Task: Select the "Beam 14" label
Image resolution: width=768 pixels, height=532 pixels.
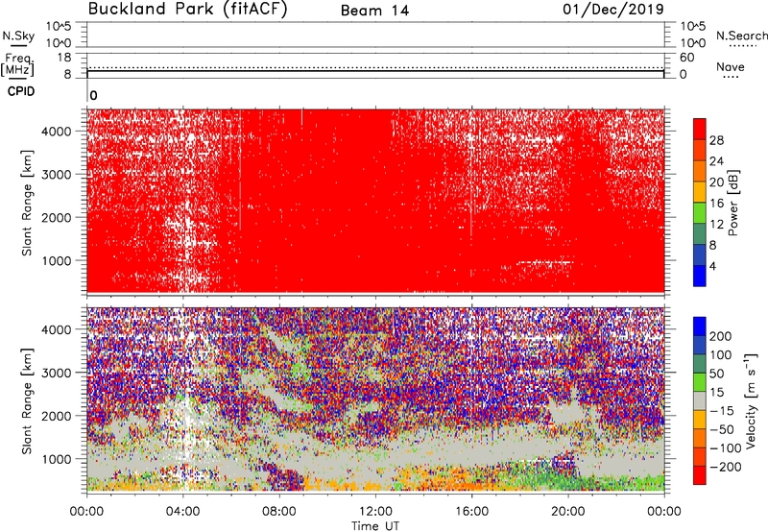Action: [x=374, y=11]
